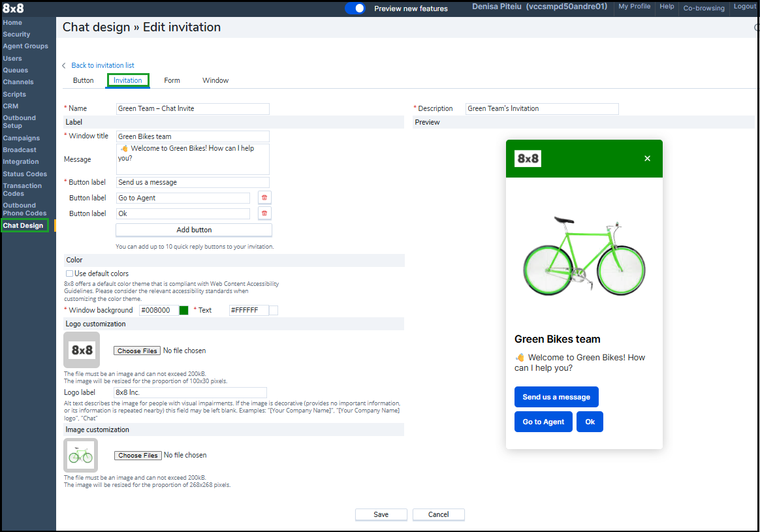Image resolution: width=760 pixels, height=532 pixels.
Task: Switch to the Window tab
Action: tap(215, 80)
